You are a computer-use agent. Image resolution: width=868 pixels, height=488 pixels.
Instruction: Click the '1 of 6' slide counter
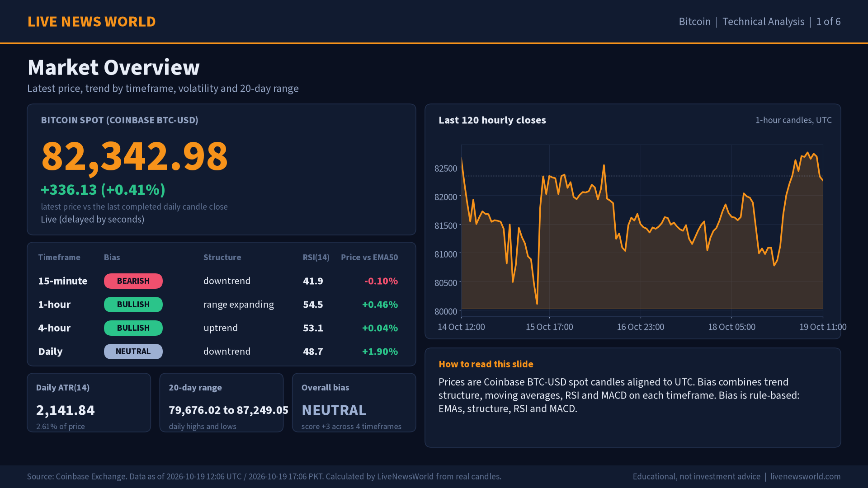click(828, 22)
